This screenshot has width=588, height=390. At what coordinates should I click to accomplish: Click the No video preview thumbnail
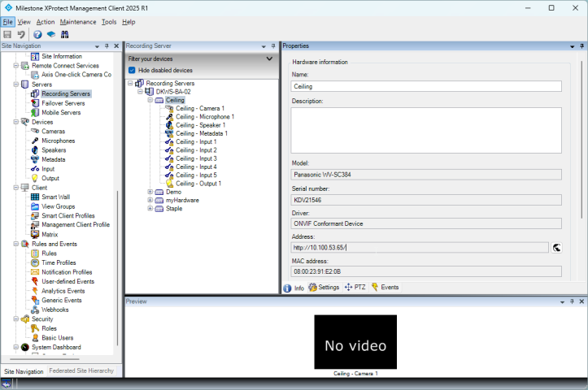click(355, 342)
